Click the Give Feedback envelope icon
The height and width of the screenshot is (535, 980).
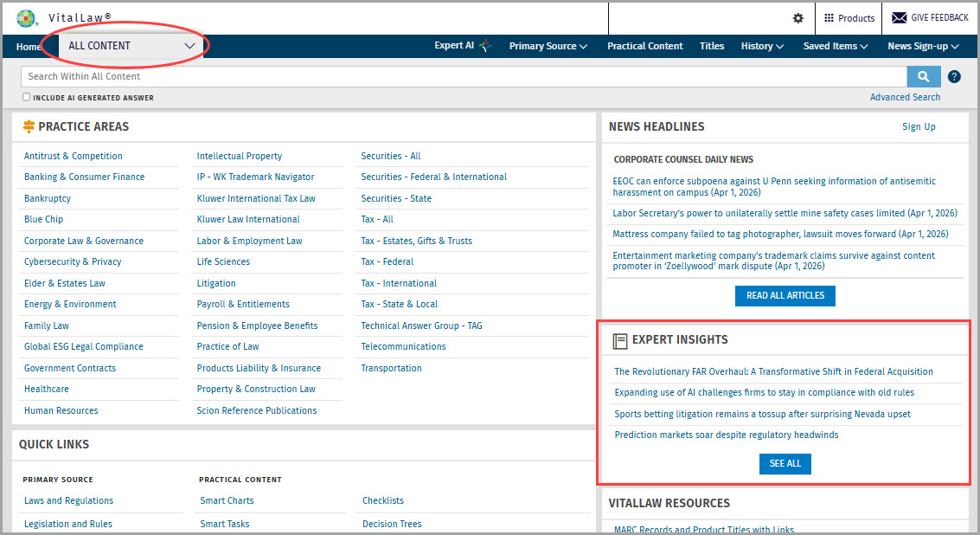coord(899,17)
